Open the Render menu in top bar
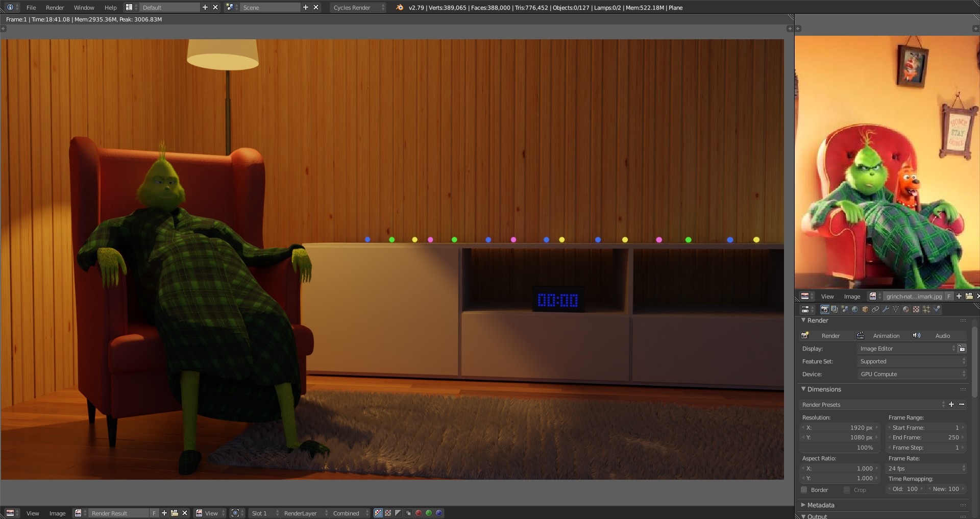The image size is (980, 519). (55, 7)
